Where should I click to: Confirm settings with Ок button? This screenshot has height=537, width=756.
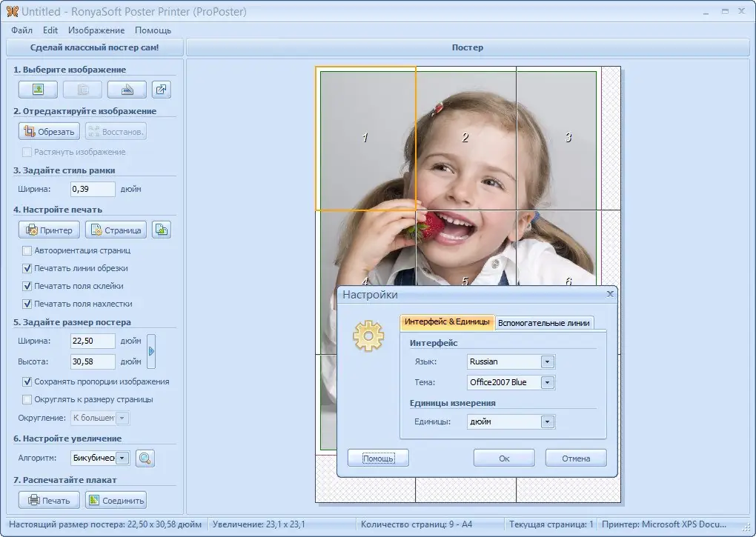pyautogui.click(x=504, y=458)
